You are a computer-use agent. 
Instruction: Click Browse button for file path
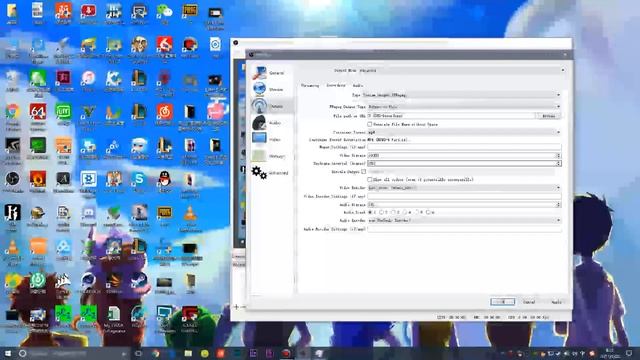click(548, 116)
